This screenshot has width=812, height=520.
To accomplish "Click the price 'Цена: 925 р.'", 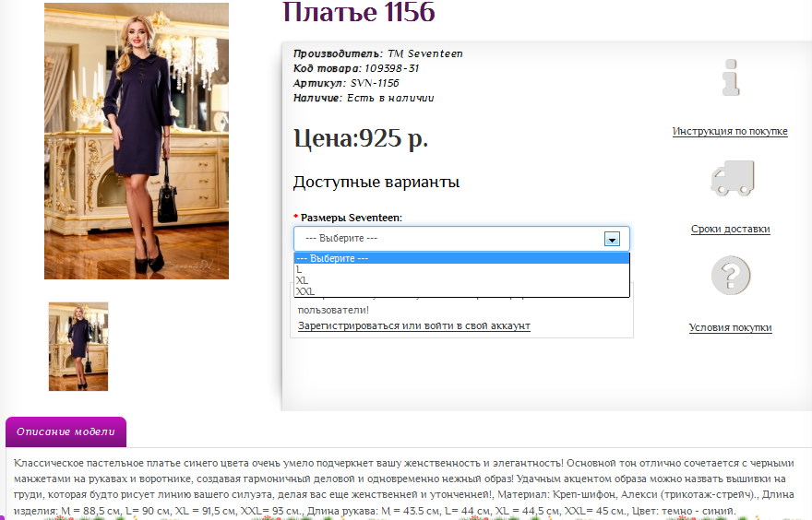I will coord(361,139).
